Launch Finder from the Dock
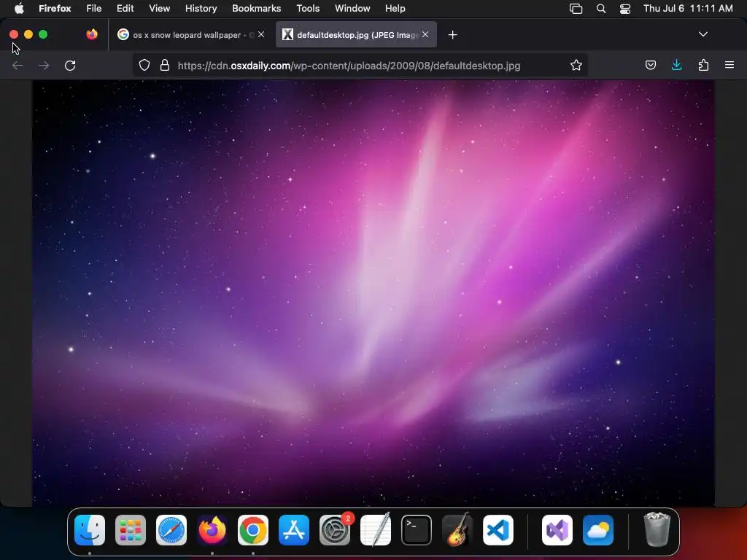 point(90,530)
